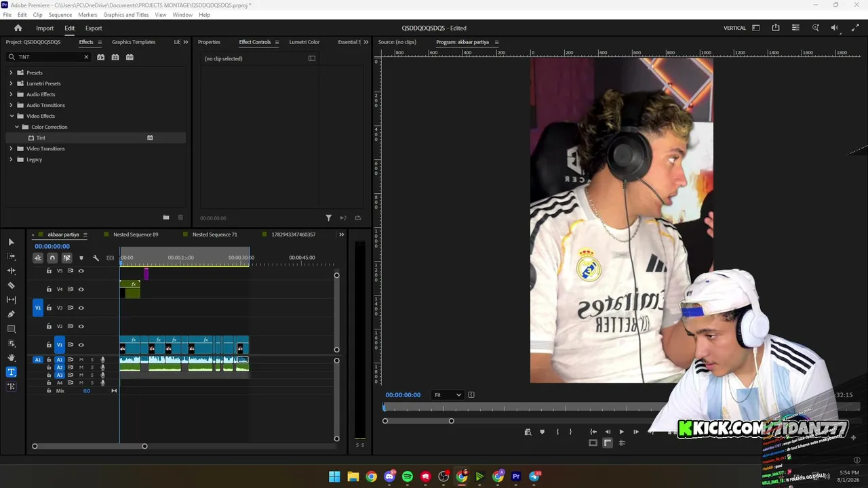Click the effects search field
Viewport: 868px width, 488px height.
(x=49, y=57)
